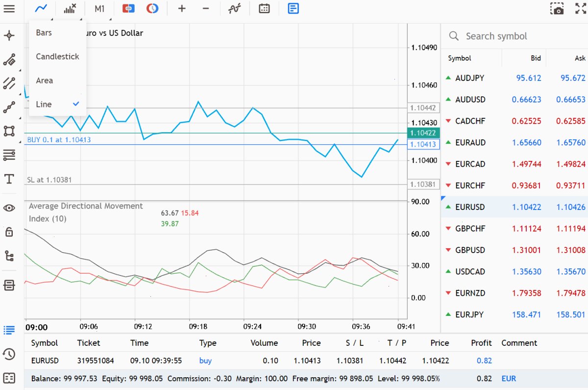Click the buy type link in trade row
The image size is (588, 390).
205,361
